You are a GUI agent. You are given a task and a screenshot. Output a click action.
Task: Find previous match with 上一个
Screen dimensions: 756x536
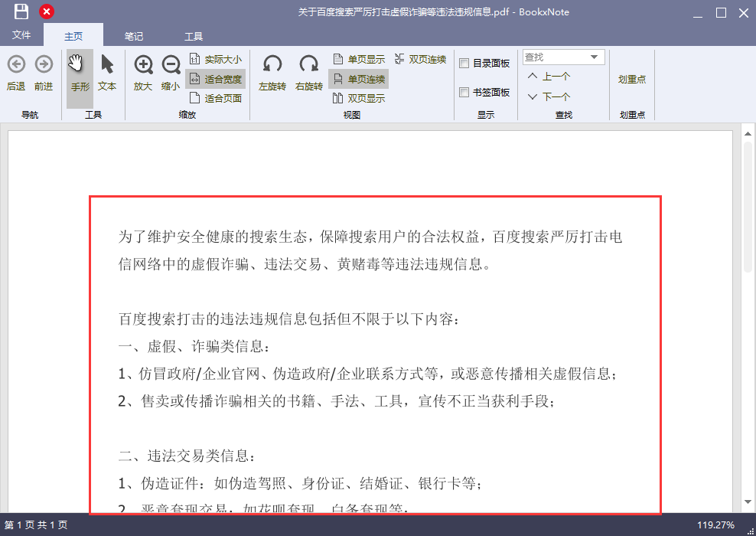pos(549,77)
